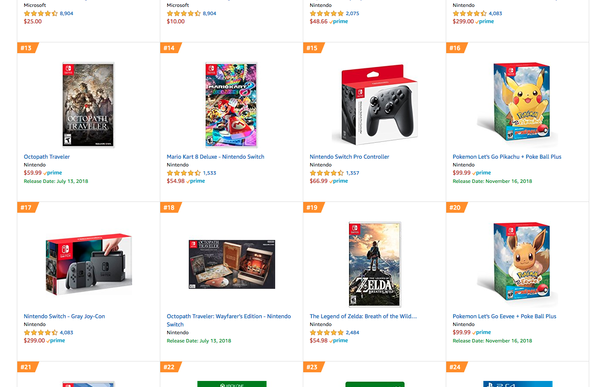Click the Nintendo Switch Pro Controller product image

tap(374, 104)
